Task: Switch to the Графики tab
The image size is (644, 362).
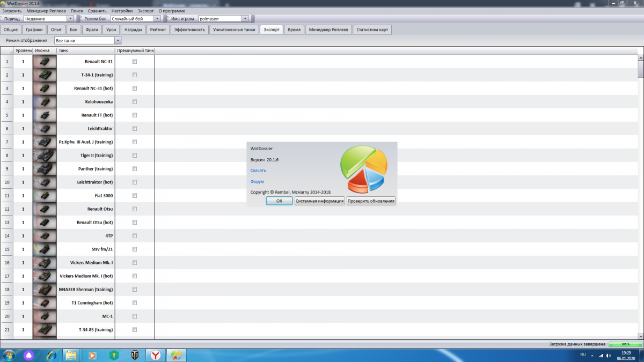Action: [x=34, y=29]
